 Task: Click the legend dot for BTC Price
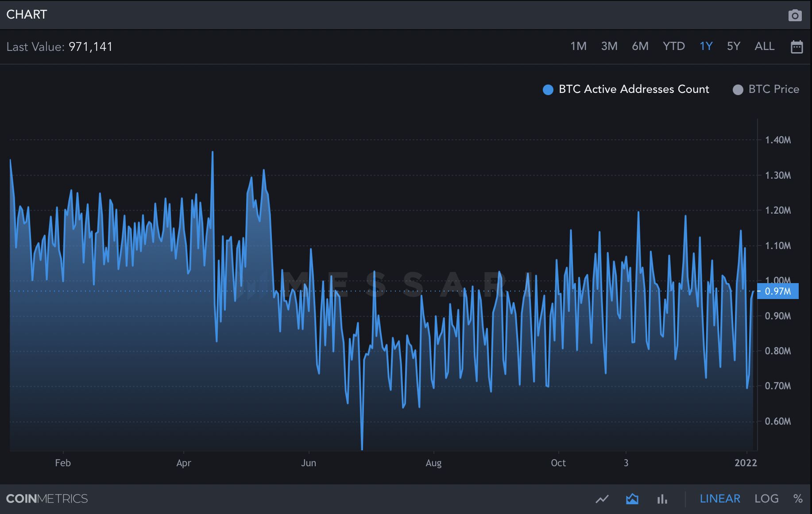click(738, 89)
